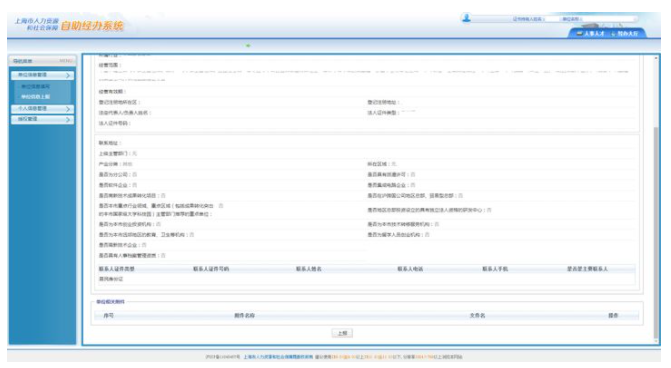Click the 上报 submit button
The image size is (671, 368).
click(x=342, y=333)
